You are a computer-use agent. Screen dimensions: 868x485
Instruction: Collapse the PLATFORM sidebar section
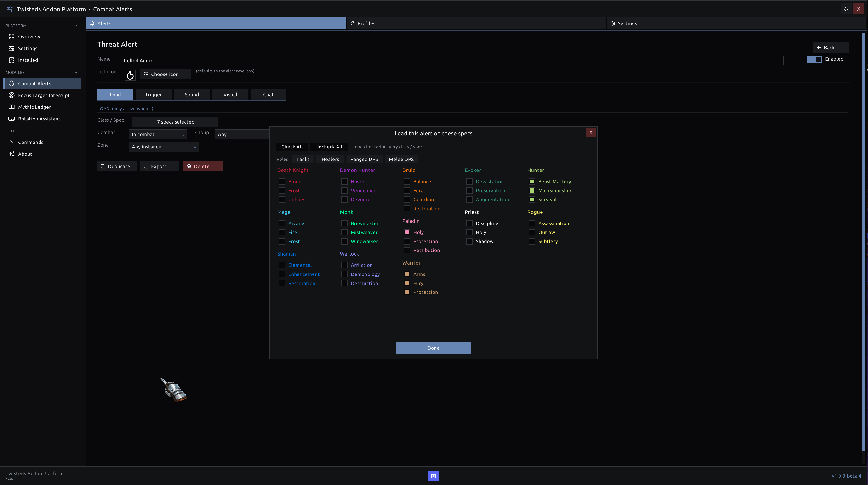click(x=76, y=26)
